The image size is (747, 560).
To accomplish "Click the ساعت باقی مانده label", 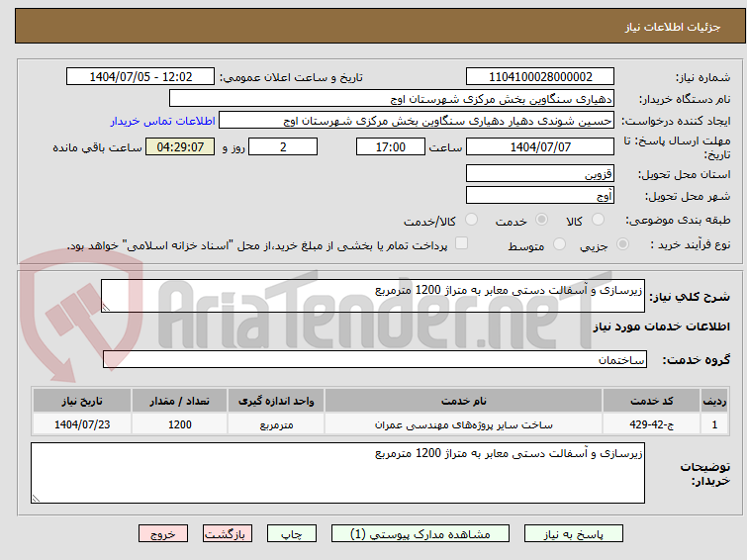I will [97, 147].
